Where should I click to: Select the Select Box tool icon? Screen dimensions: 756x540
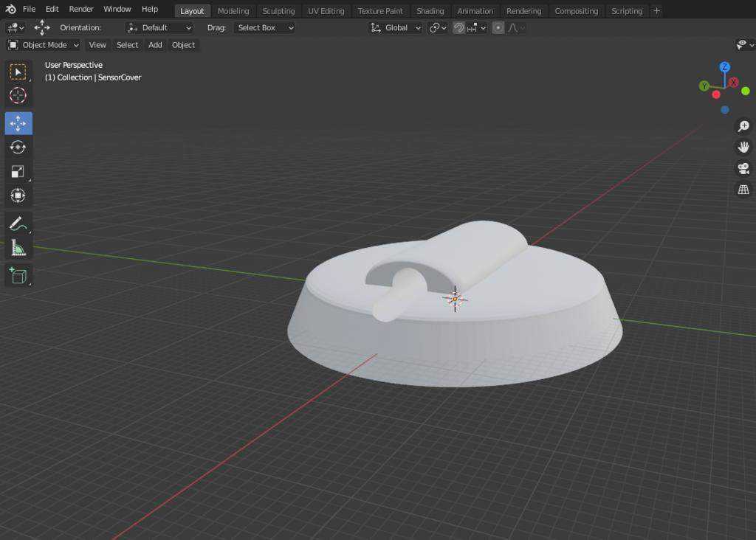[18, 72]
